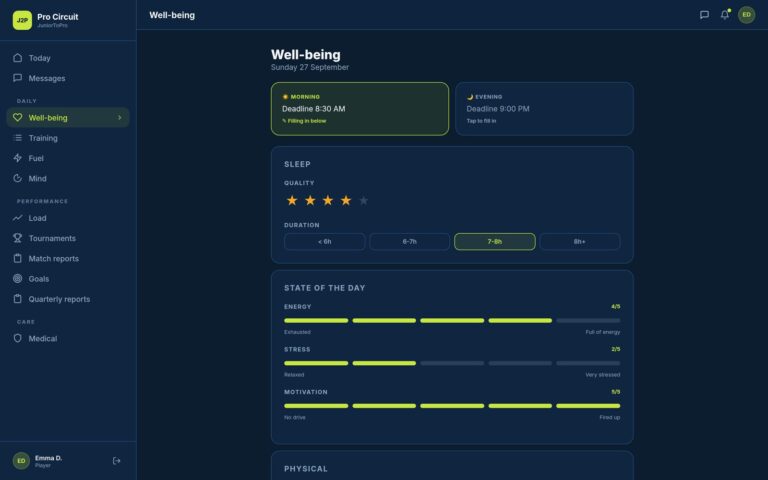Go to Today page

click(68, 58)
